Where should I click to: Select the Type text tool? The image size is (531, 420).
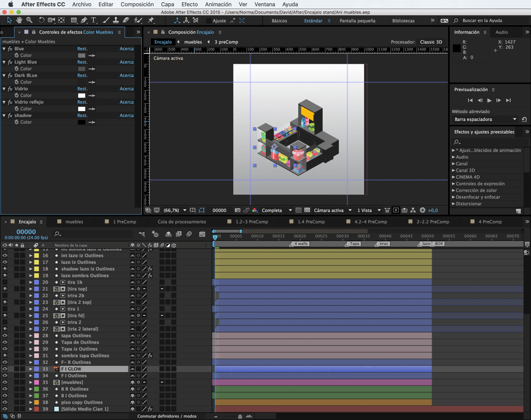[x=94, y=20]
